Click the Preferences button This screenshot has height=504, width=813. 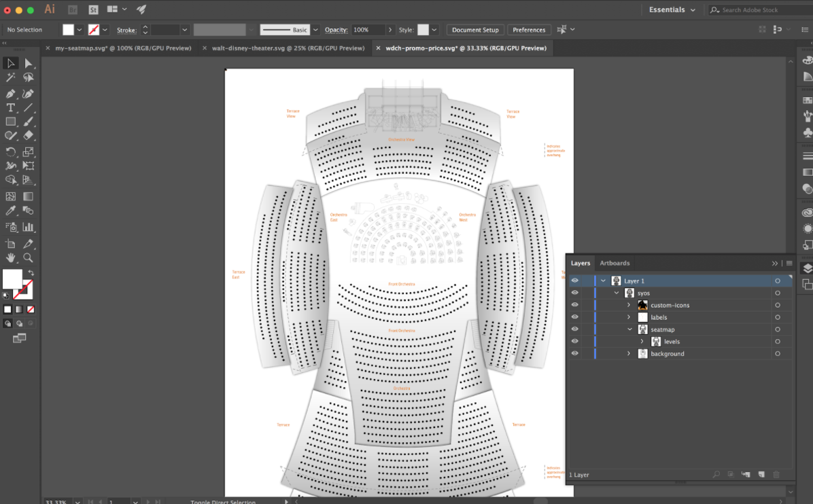click(x=529, y=30)
